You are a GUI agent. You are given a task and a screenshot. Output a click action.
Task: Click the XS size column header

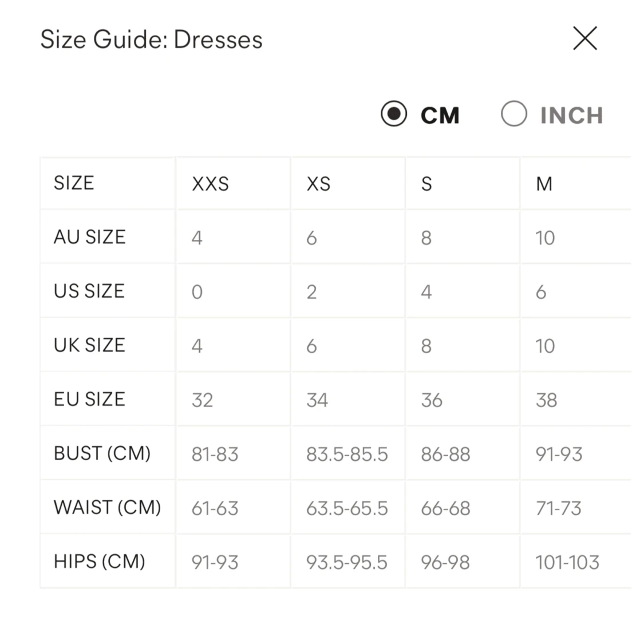click(x=318, y=184)
